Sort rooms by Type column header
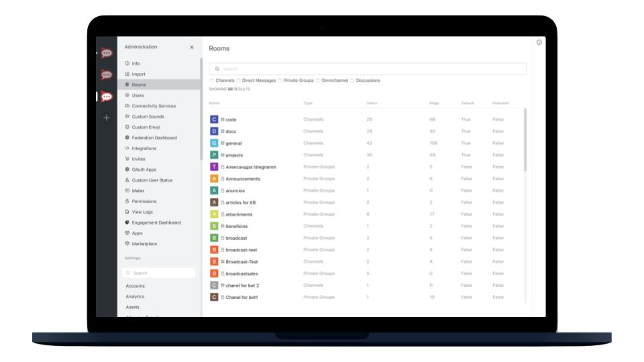644x362 pixels. (x=308, y=103)
